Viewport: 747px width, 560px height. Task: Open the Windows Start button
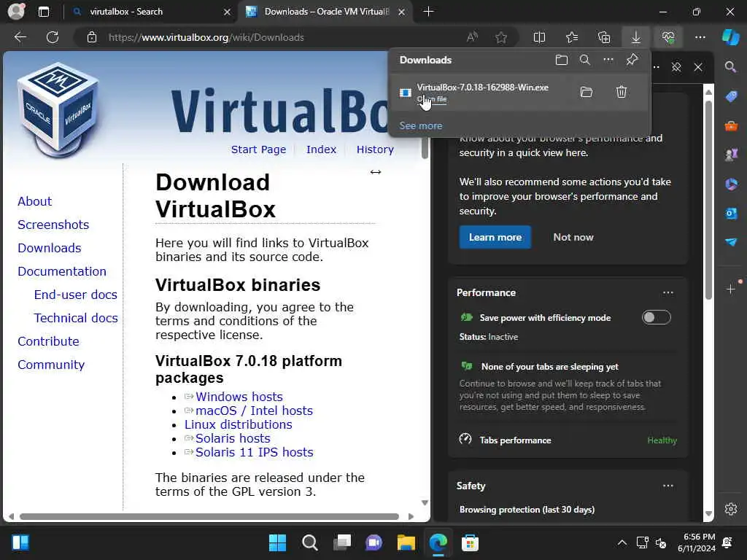point(277,542)
